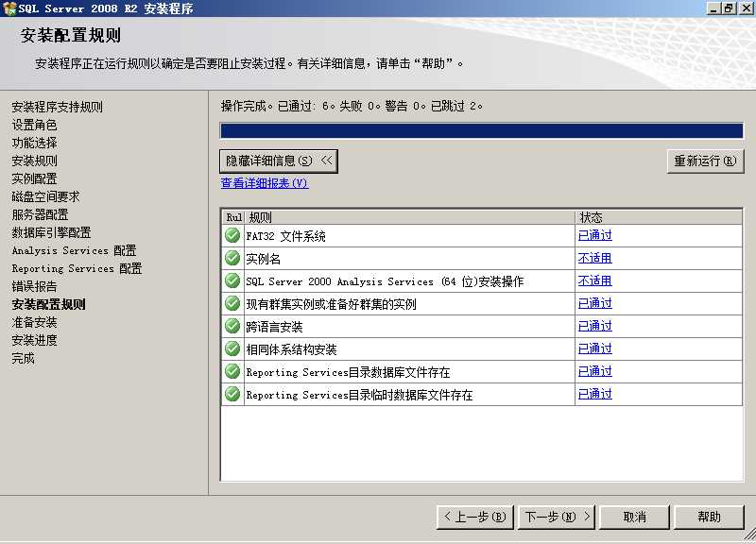Click green check icon beside 跨语言安装
Screen dimensions: 756x544
232,326
